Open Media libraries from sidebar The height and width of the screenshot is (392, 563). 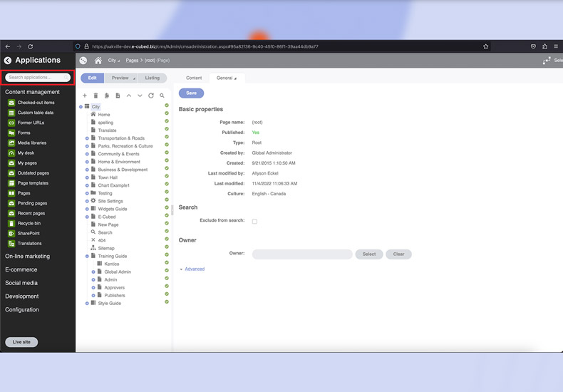coord(32,143)
